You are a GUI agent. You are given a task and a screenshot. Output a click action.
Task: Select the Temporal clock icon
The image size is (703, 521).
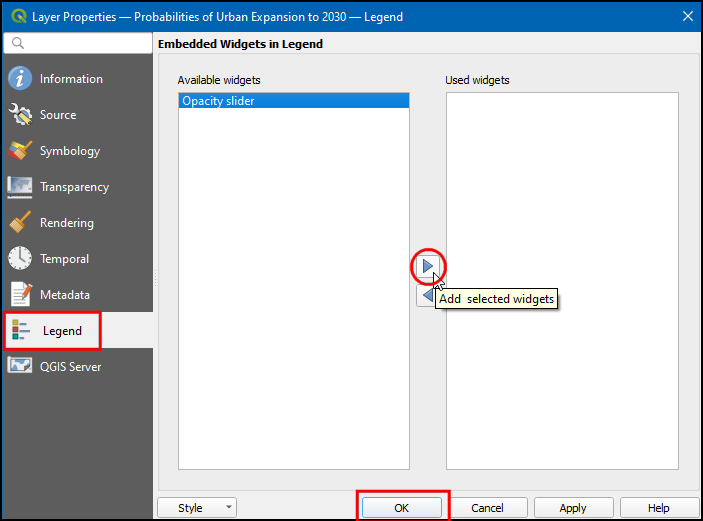[x=20, y=259]
